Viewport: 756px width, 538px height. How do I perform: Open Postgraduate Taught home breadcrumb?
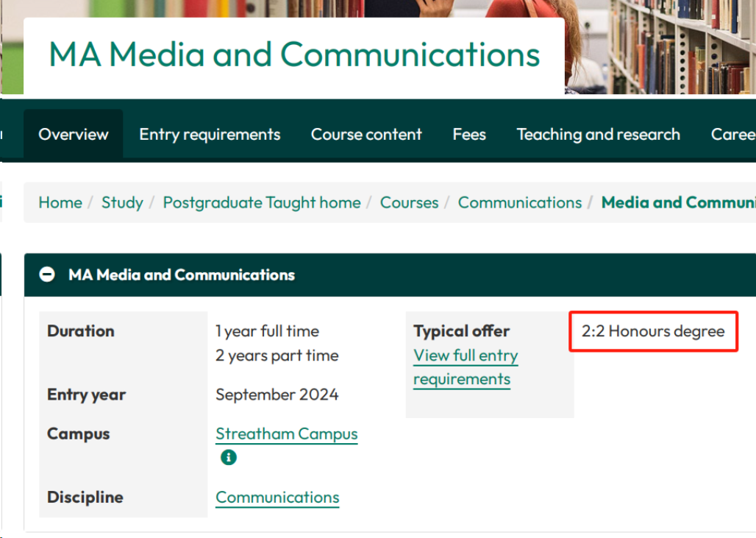click(262, 202)
